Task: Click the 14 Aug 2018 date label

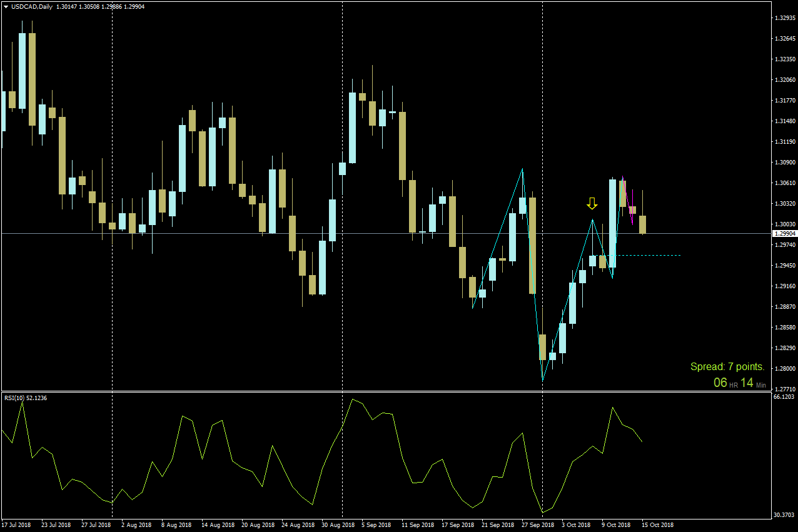Action: tap(218, 525)
